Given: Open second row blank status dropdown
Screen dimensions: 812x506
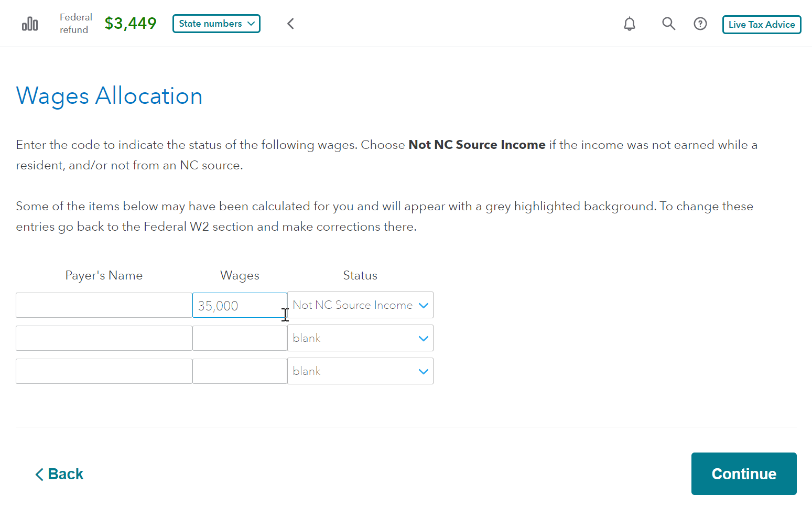Looking at the screenshot, I should click(x=360, y=338).
